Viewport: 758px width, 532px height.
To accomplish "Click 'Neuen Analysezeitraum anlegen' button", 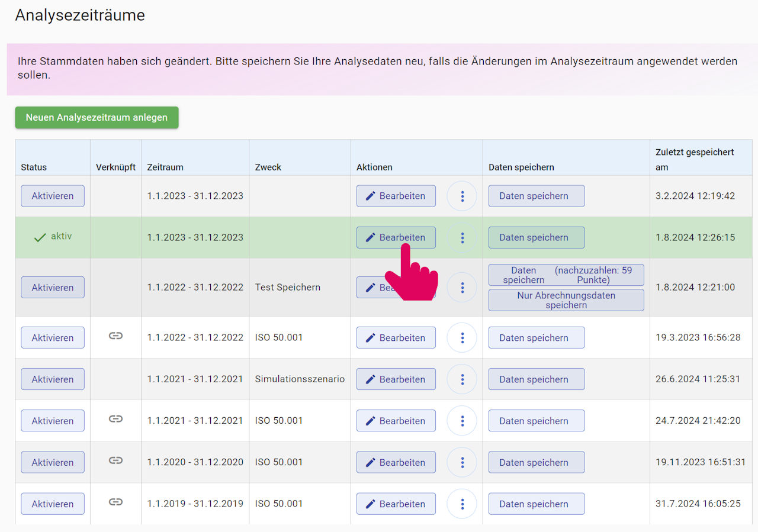I will 97,118.
